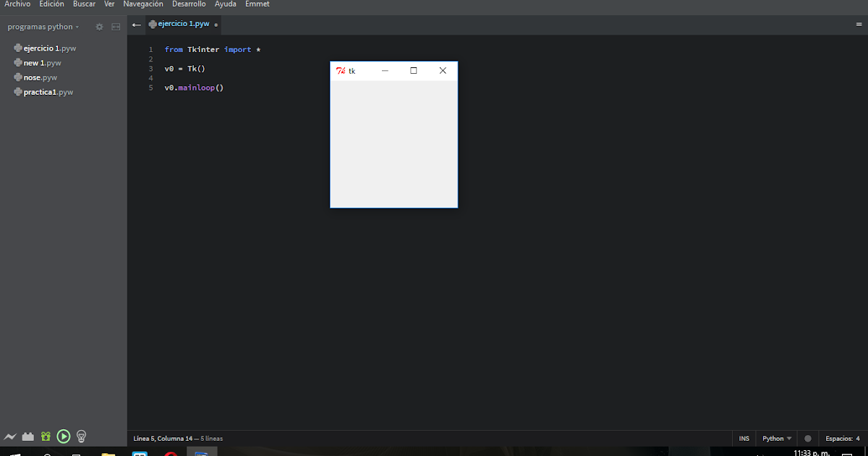Click the Tk feather icon in tk window
The image size is (868, 456).
341,71
